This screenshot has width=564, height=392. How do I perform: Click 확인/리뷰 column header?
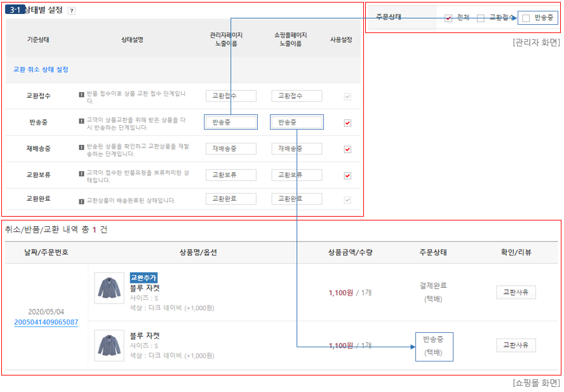(516, 252)
